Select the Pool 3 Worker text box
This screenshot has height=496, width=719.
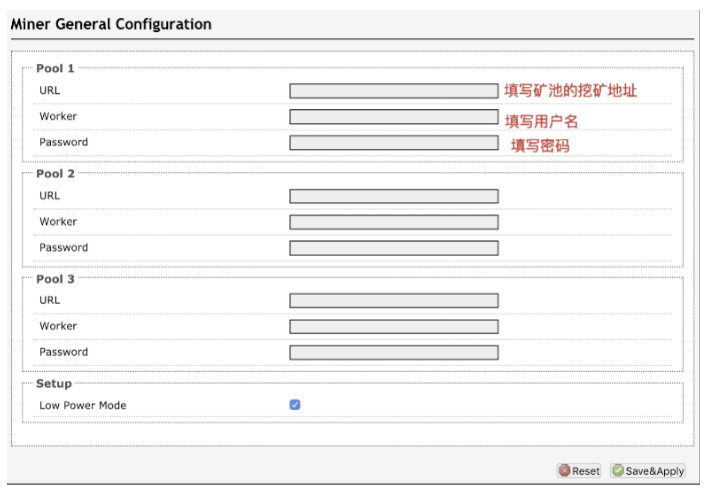(x=394, y=327)
